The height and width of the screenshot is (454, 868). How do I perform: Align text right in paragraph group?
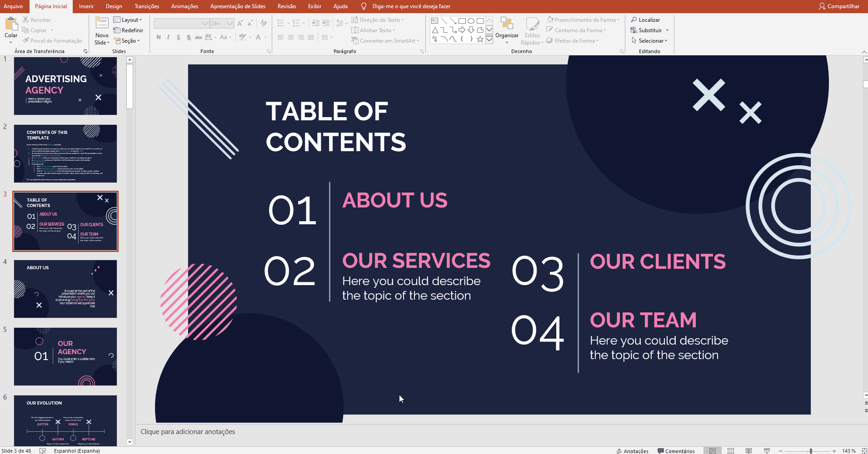[x=301, y=37]
